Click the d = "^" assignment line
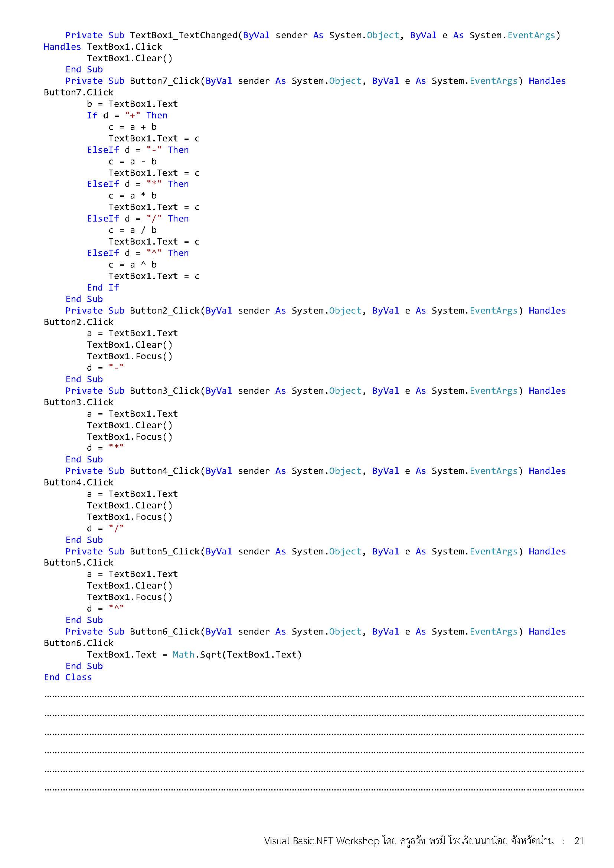The width and height of the screenshot is (614, 868). pyautogui.click(x=105, y=609)
